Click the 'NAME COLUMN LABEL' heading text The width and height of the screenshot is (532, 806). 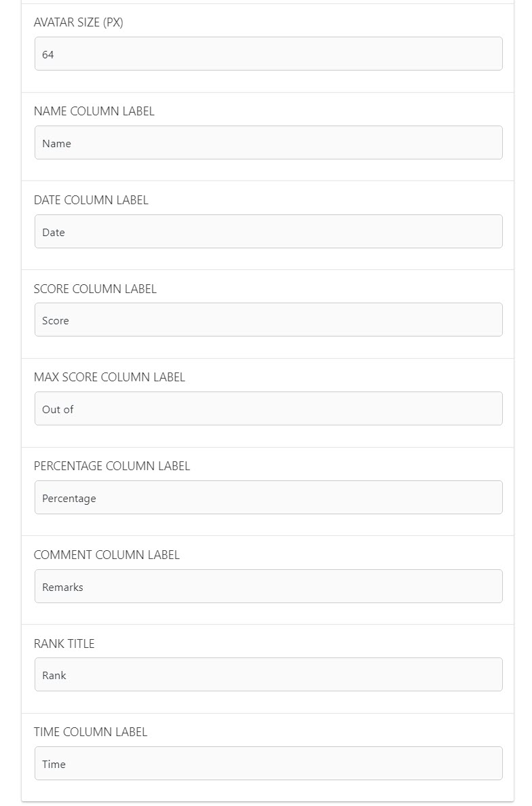(x=94, y=111)
